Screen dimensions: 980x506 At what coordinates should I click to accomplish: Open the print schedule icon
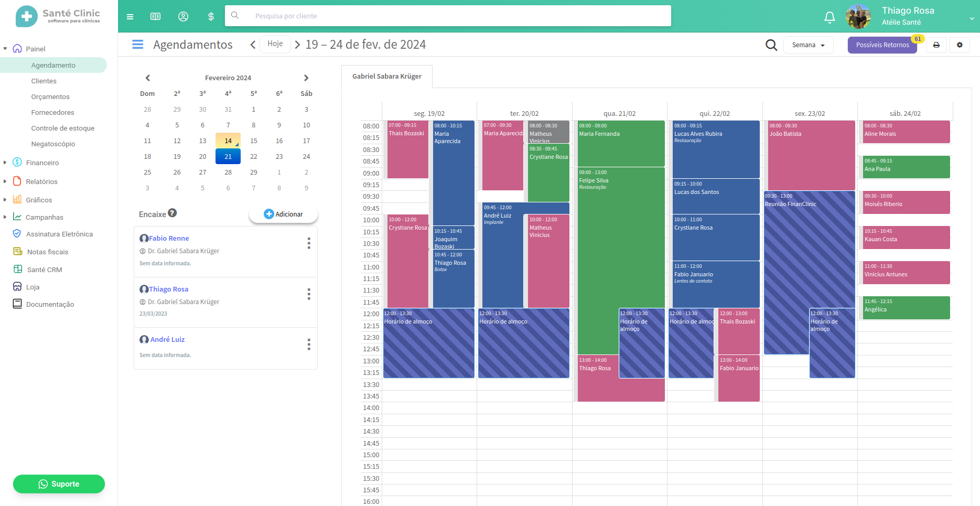936,45
